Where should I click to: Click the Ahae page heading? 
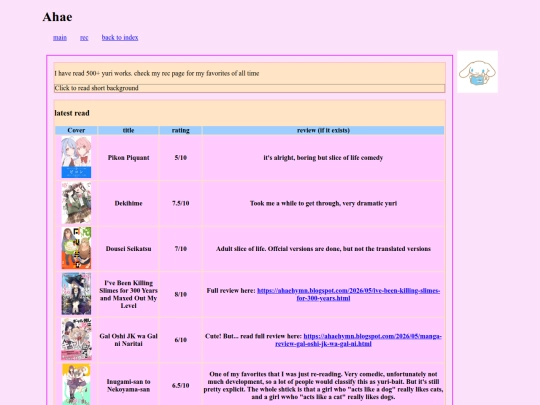pyautogui.click(x=58, y=17)
